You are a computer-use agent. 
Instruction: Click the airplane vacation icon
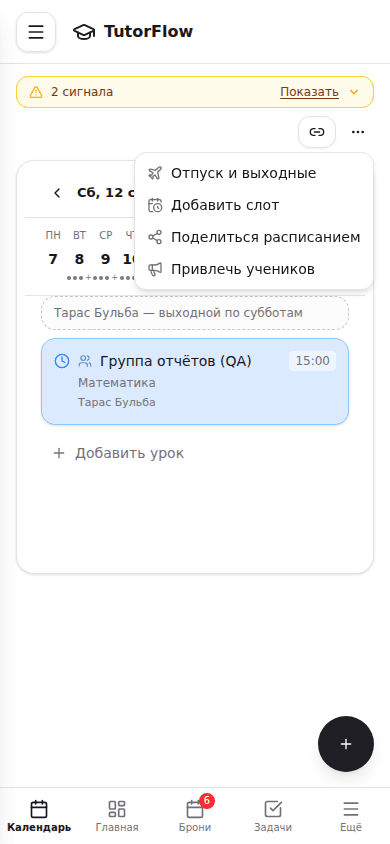[155, 173]
